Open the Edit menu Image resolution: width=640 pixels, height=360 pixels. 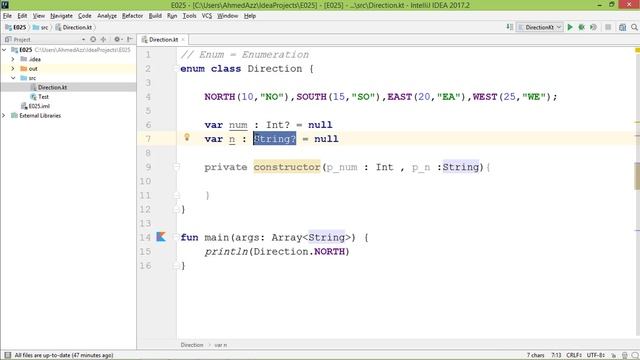(22, 16)
